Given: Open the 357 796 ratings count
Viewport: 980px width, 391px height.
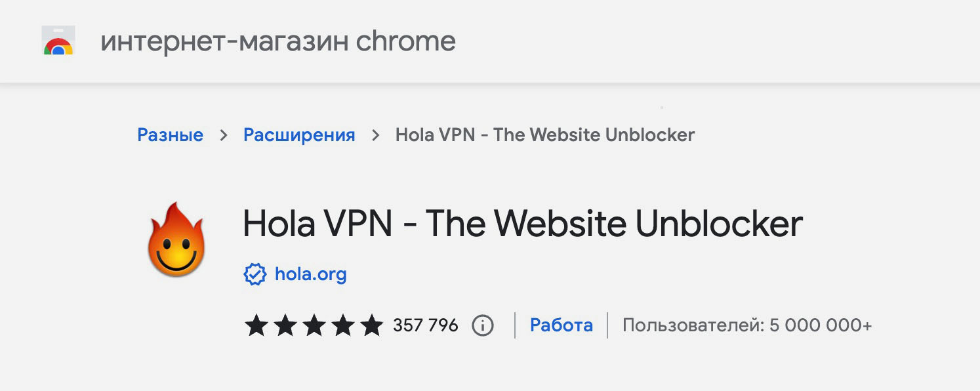Looking at the screenshot, I should coord(425,325).
